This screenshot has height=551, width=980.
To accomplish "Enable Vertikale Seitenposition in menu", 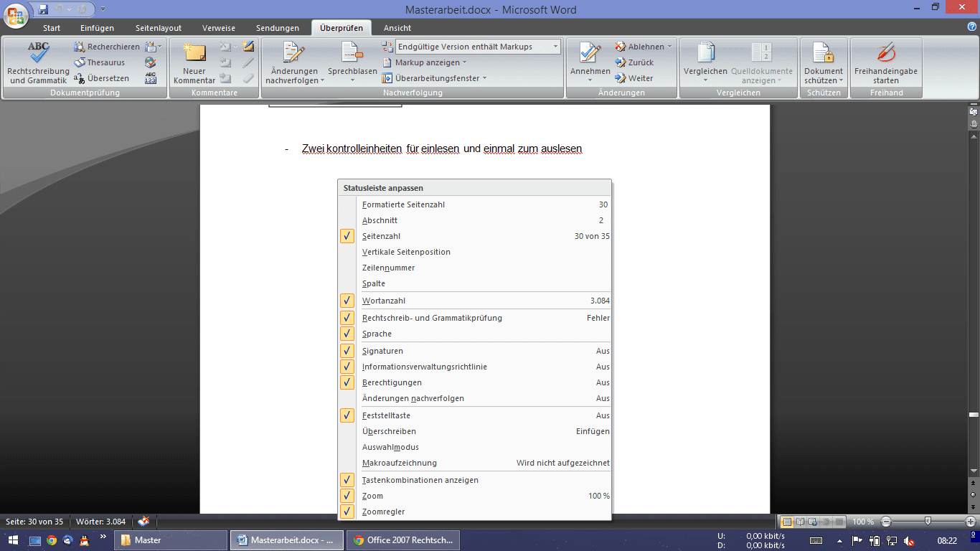I will [475, 252].
